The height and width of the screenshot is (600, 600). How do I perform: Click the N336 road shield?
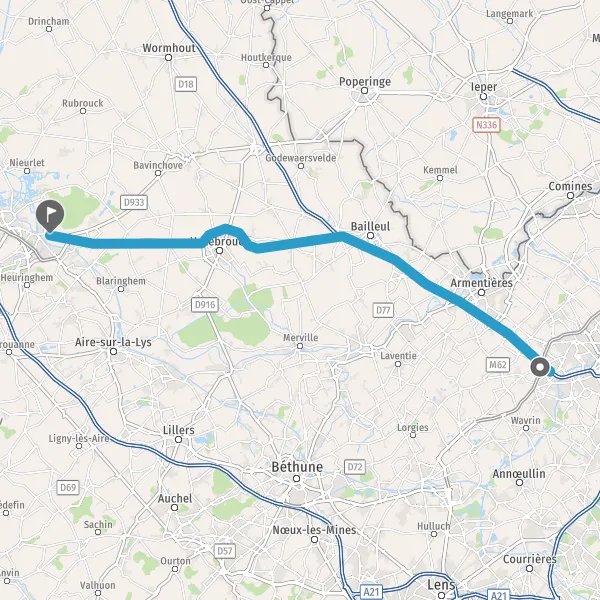(x=486, y=125)
